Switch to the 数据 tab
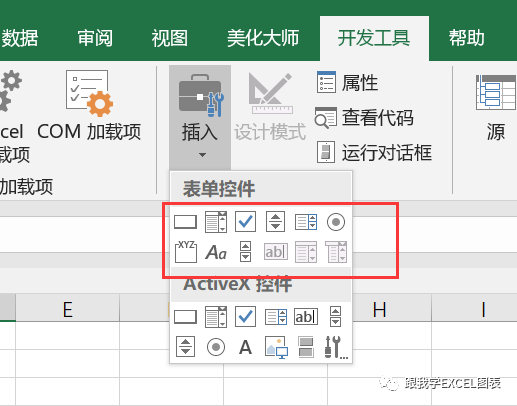The width and height of the screenshot is (517, 406). (19, 38)
